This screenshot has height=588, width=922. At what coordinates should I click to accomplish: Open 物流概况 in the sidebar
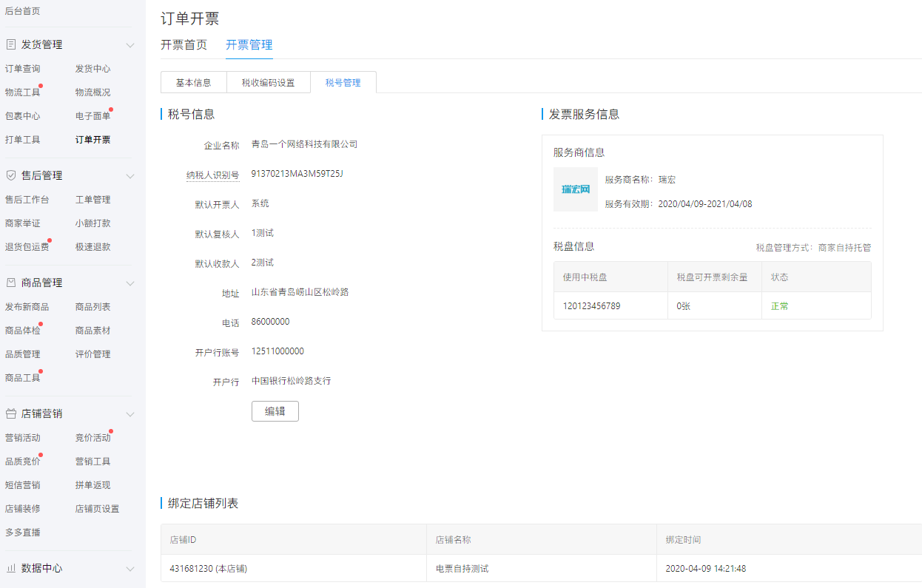coord(93,92)
